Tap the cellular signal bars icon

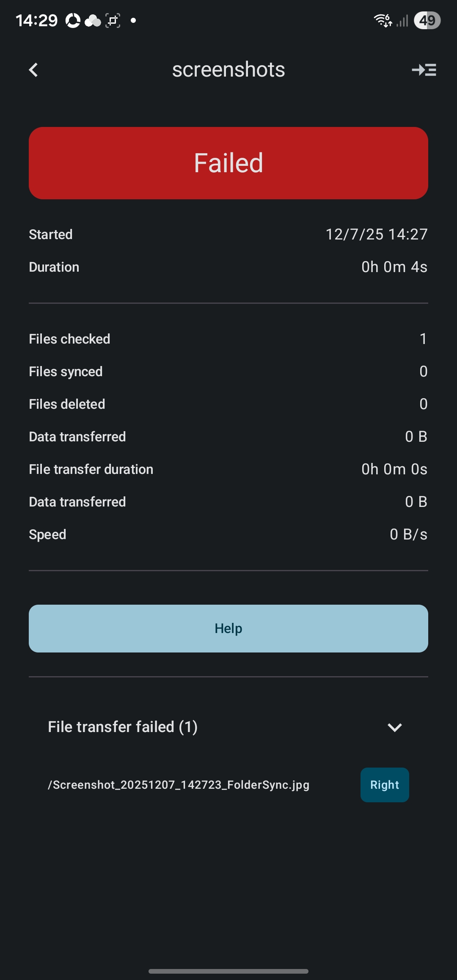click(x=402, y=20)
